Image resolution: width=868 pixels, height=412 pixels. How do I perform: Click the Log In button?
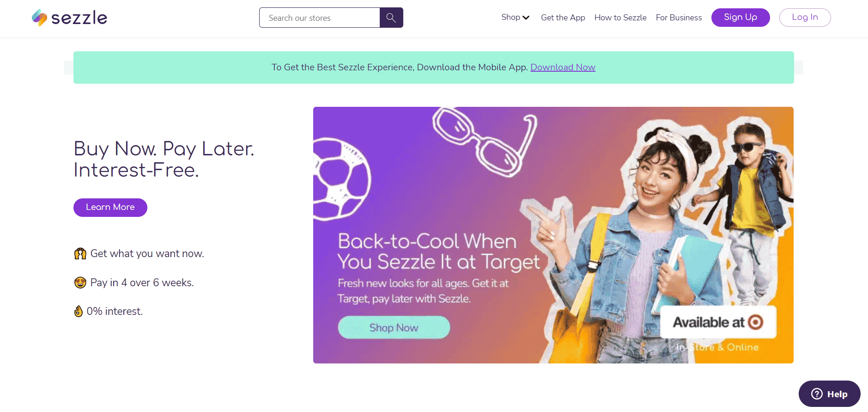tap(805, 18)
